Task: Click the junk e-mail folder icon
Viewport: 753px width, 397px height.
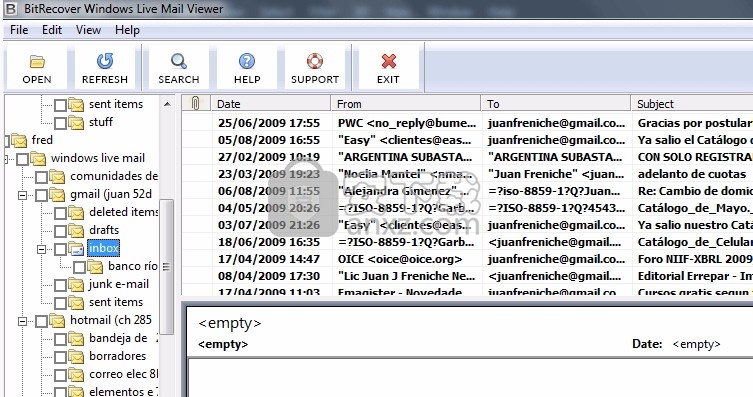Action: point(76,285)
